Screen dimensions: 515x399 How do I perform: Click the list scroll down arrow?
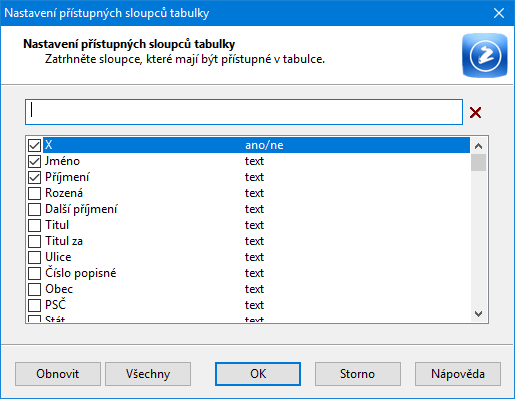pos(479,314)
